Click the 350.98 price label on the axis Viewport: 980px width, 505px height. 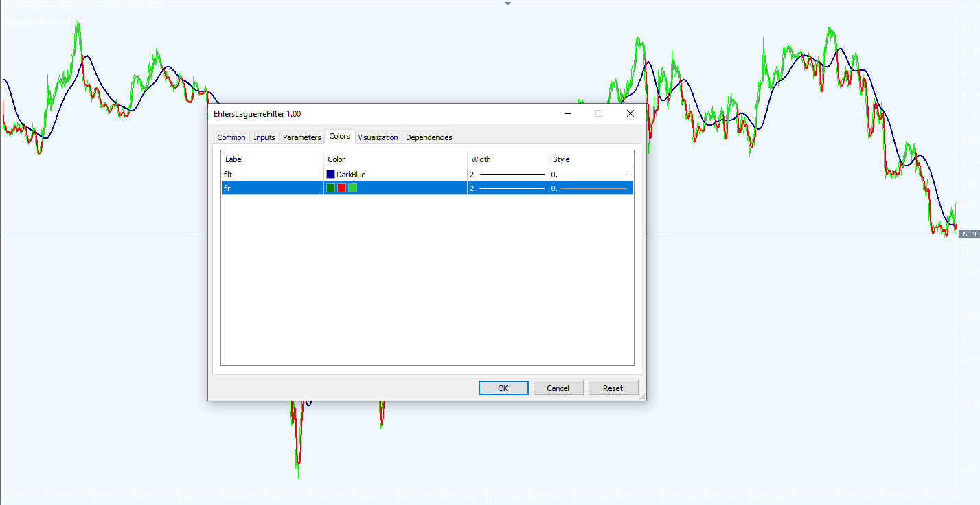pyautogui.click(x=968, y=234)
